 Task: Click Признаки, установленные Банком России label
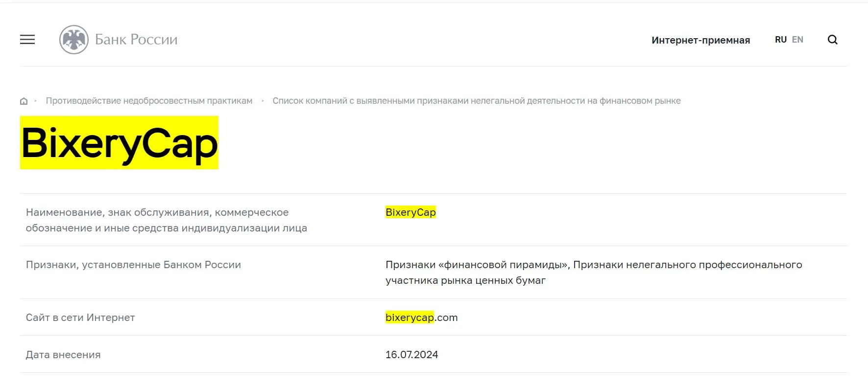pos(133,265)
